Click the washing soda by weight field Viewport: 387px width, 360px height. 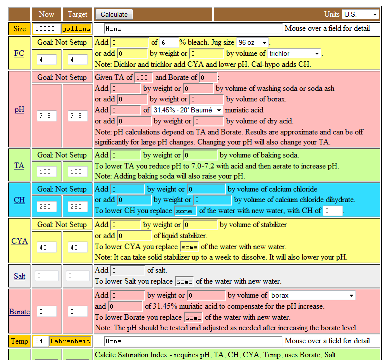click(126, 88)
